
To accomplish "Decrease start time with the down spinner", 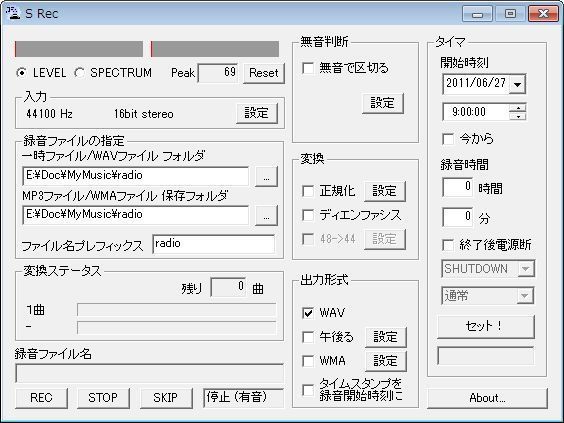I will [x=518, y=116].
